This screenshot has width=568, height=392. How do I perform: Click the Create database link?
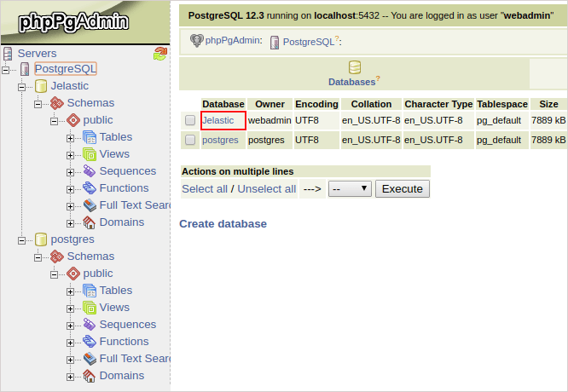(223, 224)
